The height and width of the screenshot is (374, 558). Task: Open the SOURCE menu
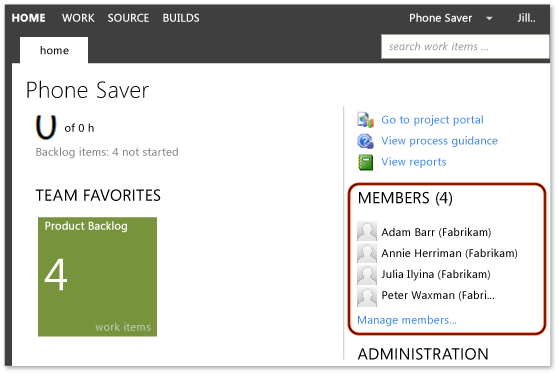click(x=128, y=18)
